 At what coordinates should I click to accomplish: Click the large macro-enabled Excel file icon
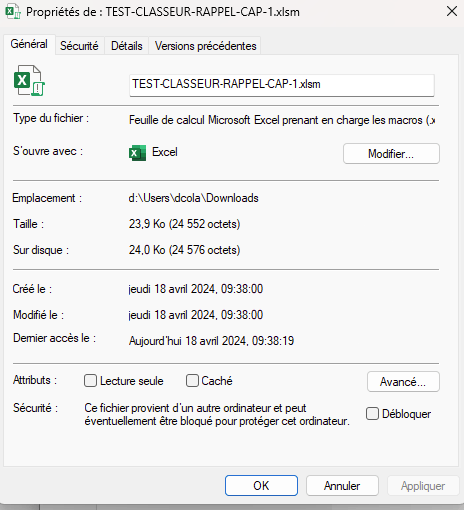tap(29, 80)
